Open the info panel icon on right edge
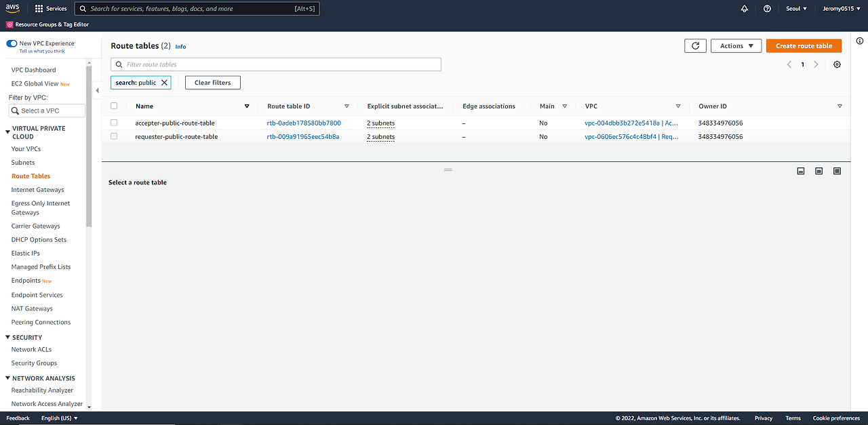 (x=860, y=41)
